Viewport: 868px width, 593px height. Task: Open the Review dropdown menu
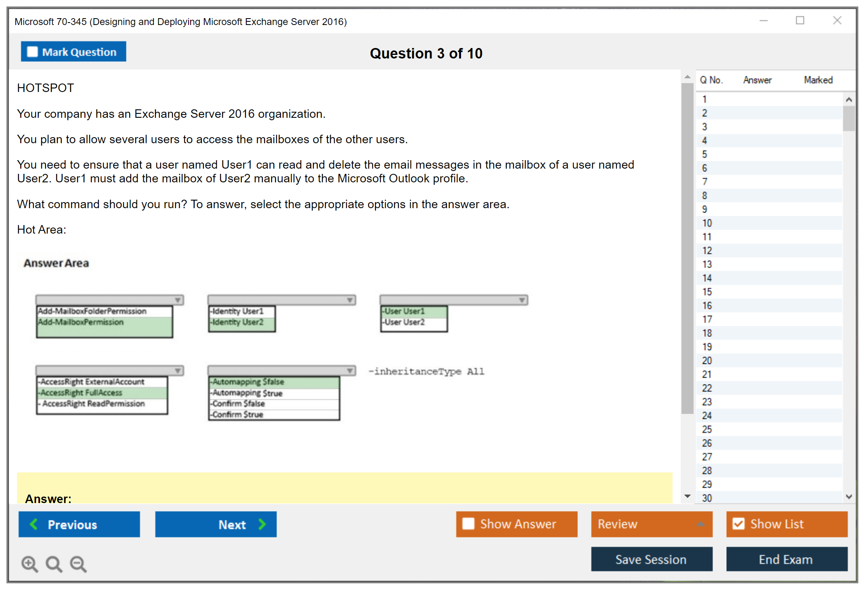click(700, 524)
